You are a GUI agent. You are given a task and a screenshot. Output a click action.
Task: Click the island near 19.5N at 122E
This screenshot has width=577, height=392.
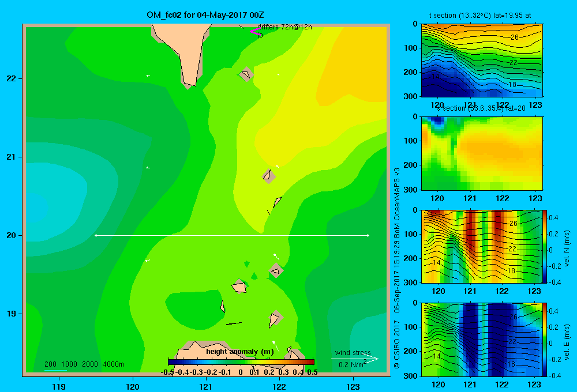[x=276, y=270]
